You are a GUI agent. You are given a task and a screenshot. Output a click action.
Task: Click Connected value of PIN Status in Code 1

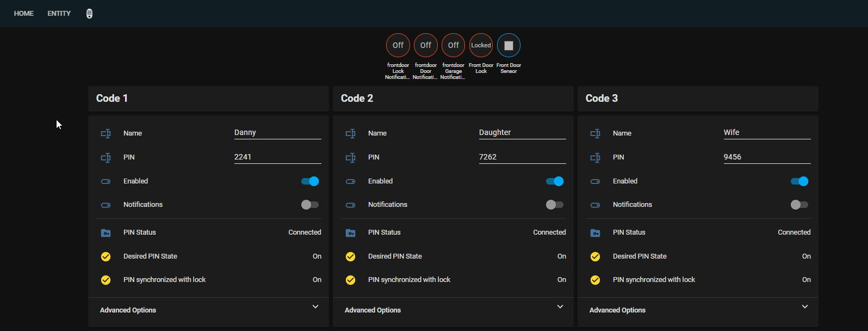pos(305,232)
